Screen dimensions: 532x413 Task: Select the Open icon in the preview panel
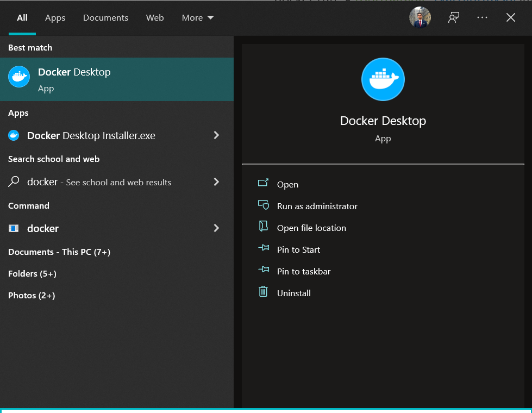pos(265,184)
